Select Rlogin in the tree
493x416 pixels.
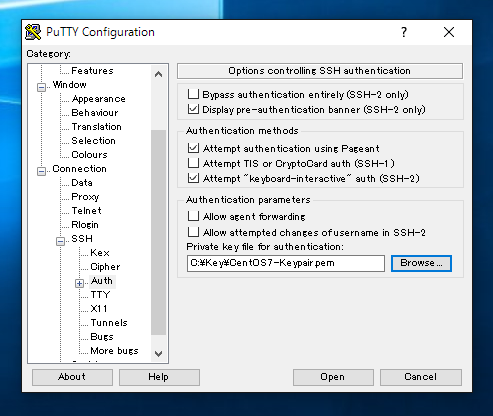click(x=85, y=225)
